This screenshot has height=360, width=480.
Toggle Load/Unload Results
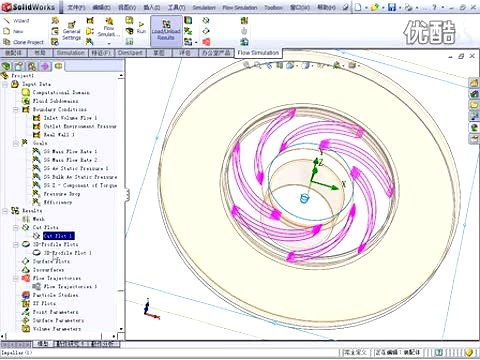[x=166, y=31]
